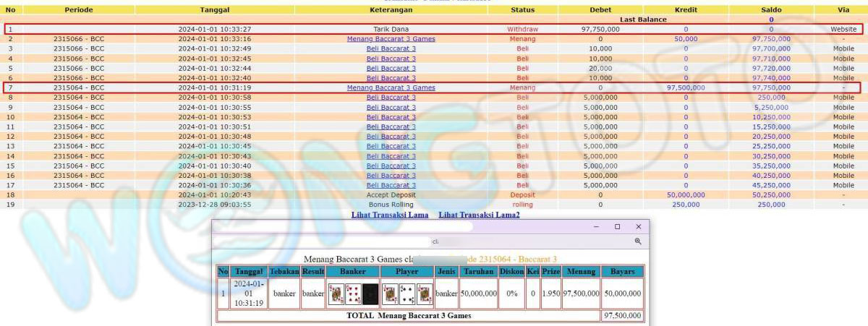Image resolution: width=868 pixels, height=326 pixels.
Task: Open Beli Baccarat 3 link at 10:30:36
Action: (391, 185)
